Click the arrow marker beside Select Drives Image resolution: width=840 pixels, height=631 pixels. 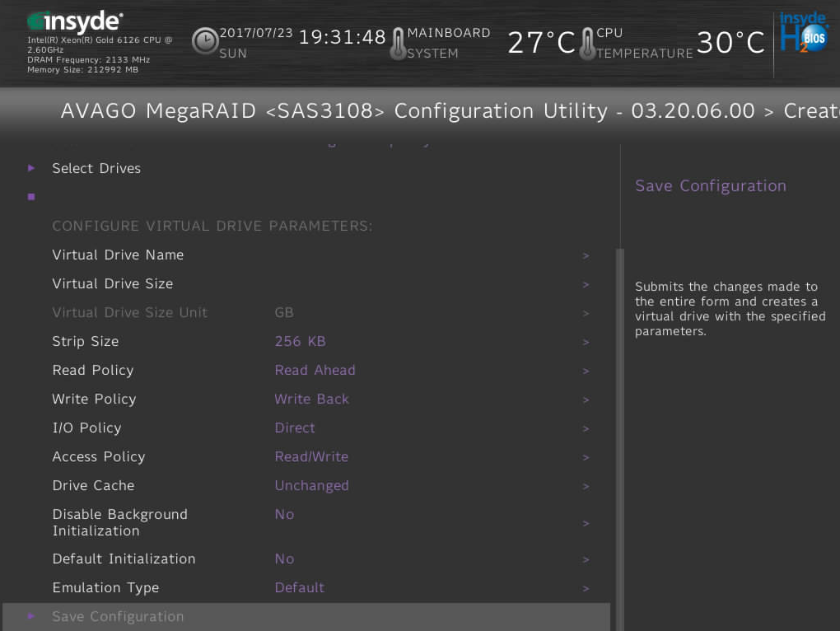30,168
